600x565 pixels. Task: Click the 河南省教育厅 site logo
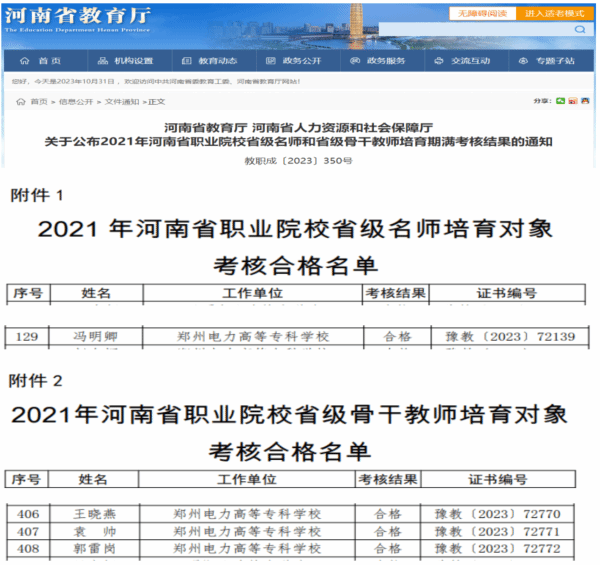point(78,20)
